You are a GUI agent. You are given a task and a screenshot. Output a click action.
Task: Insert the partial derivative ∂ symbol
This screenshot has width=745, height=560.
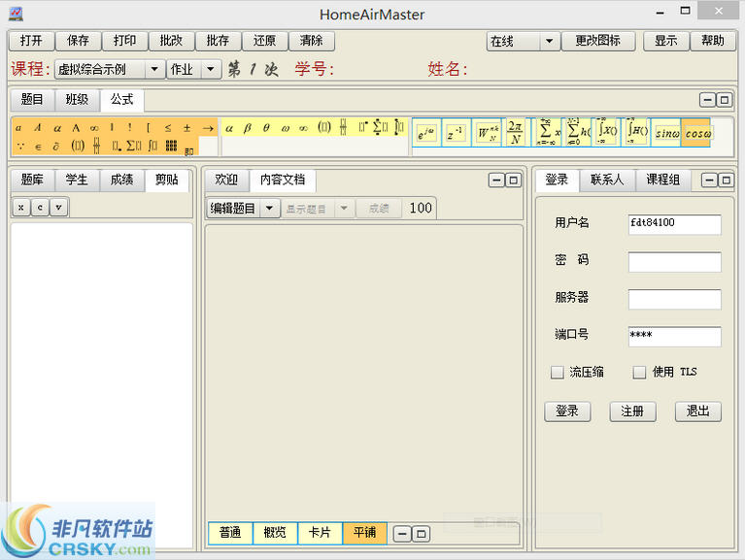click(x=56, y=147)
